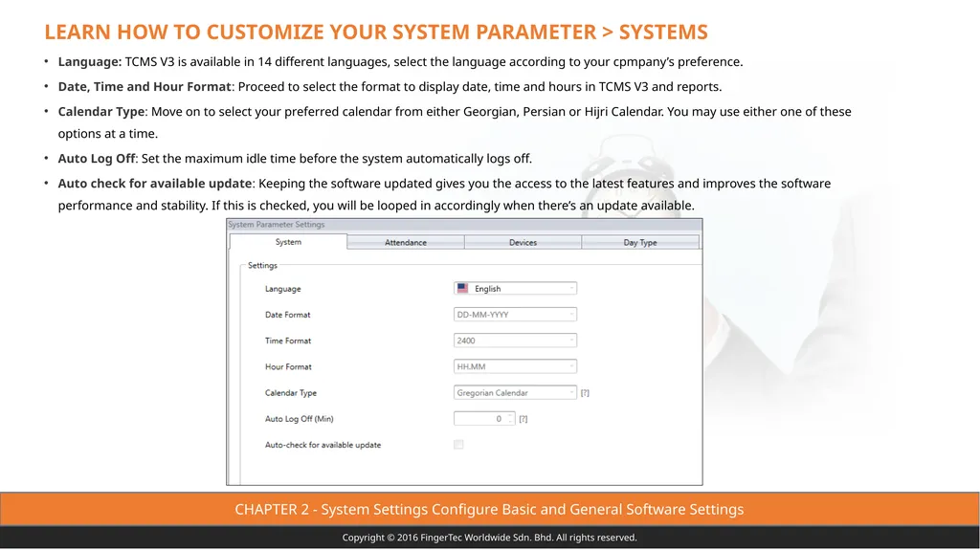
Task: Open the Language dropdown showing English
Action: (x=515, y=288)
